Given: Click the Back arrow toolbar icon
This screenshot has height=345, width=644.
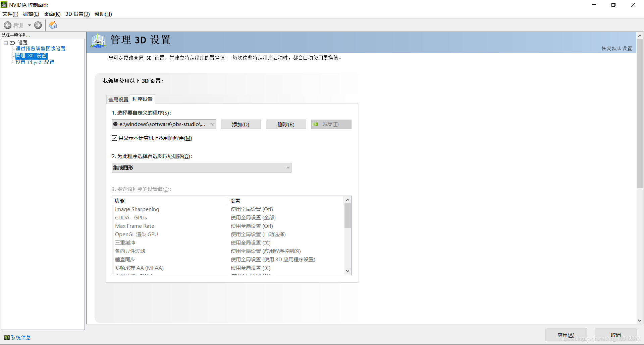Looking at the screenshot, I should pos(8,25).
